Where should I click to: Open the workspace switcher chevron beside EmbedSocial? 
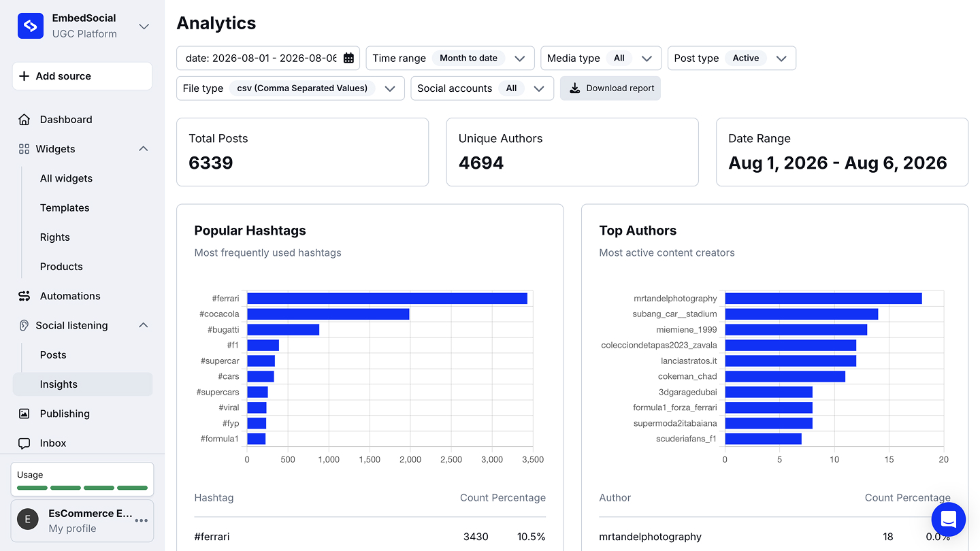144,27
